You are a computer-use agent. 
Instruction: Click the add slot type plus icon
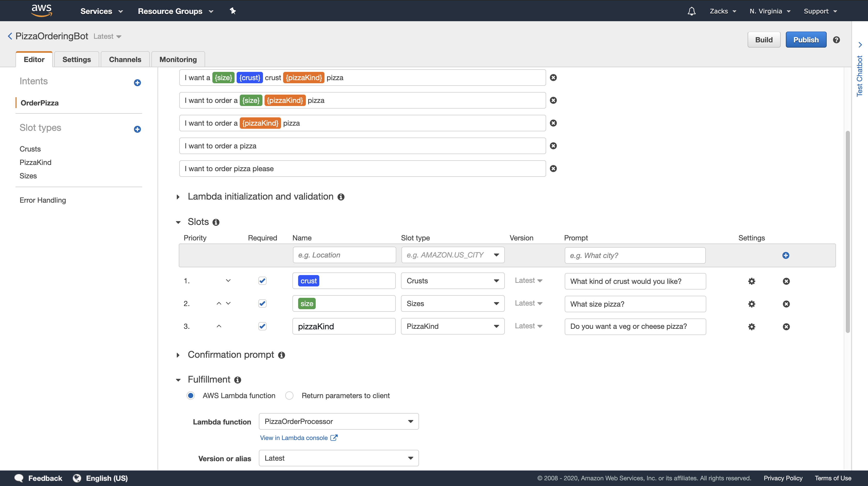(137, 129)
